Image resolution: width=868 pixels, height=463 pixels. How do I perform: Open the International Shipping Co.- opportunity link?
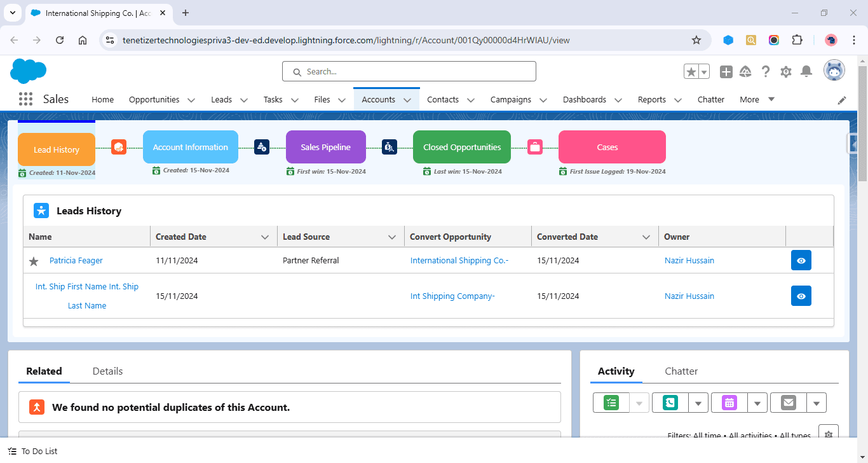pyautogui.click(x=459, y=260)
